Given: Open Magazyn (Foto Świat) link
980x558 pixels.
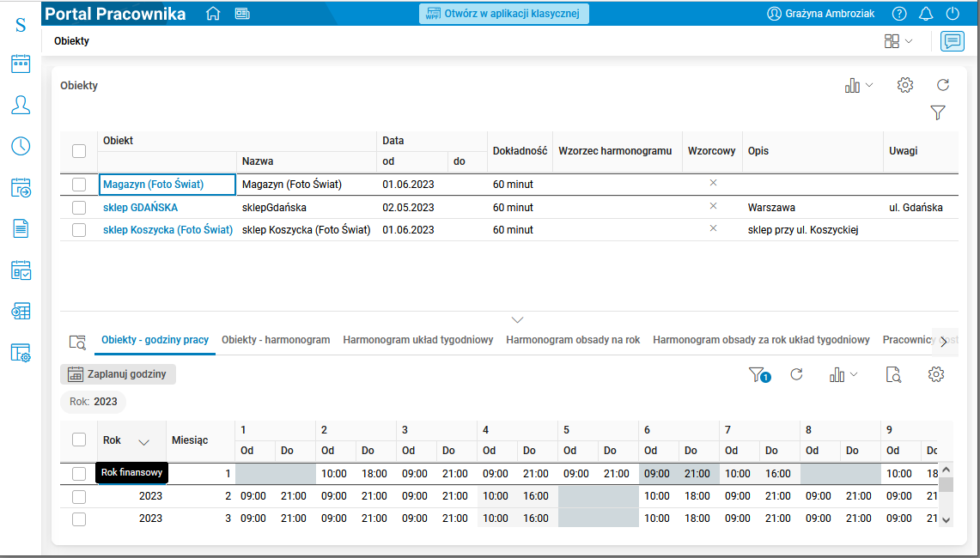Looking at the screenshot, I should (153, 185).
